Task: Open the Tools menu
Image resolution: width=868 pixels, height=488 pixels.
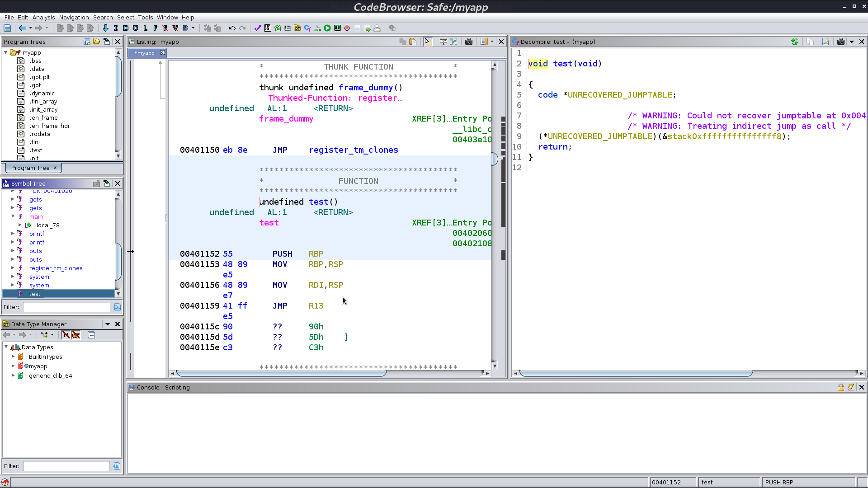Action: pyautogui.click(x=145, y=17)
